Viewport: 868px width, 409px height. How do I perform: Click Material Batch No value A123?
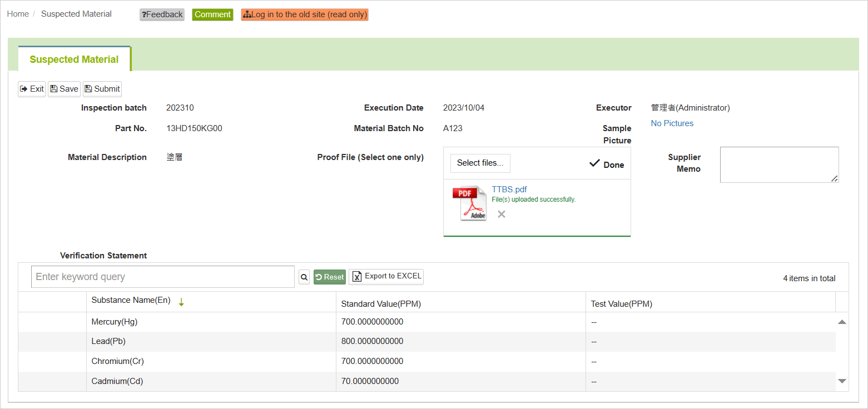453,128
